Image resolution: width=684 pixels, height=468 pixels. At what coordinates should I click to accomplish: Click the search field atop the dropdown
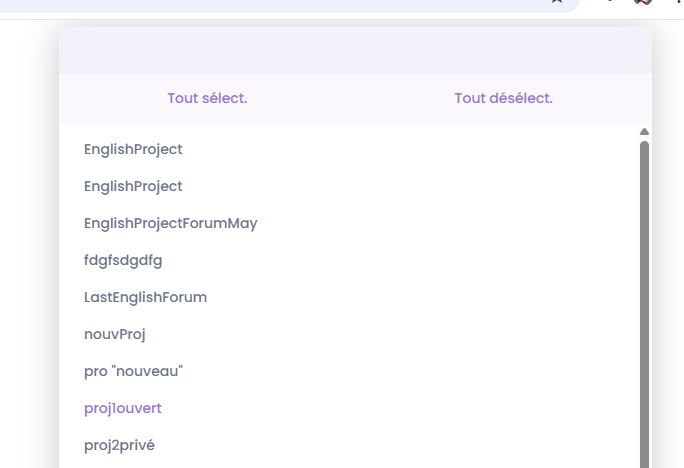[355, 50]
